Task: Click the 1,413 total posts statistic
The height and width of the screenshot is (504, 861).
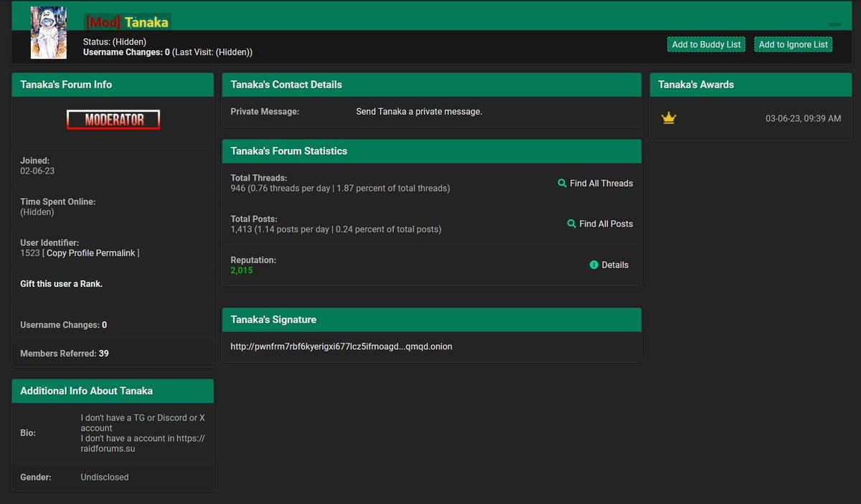Action: pos(336,229)
